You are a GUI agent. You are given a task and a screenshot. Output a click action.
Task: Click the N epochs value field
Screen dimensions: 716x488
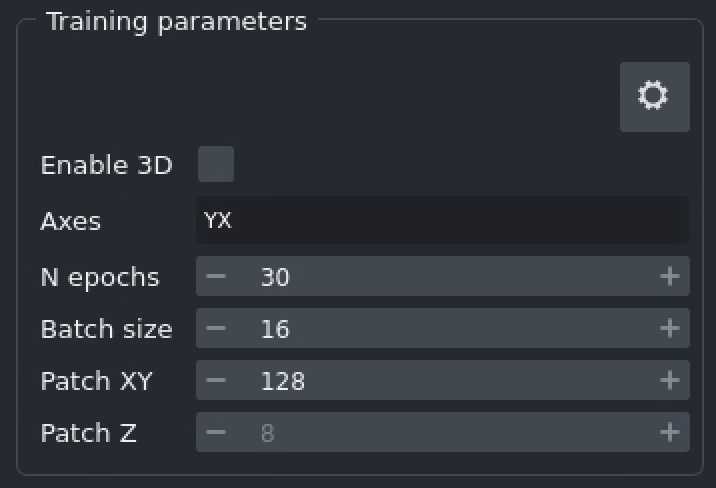pos(442,277)
